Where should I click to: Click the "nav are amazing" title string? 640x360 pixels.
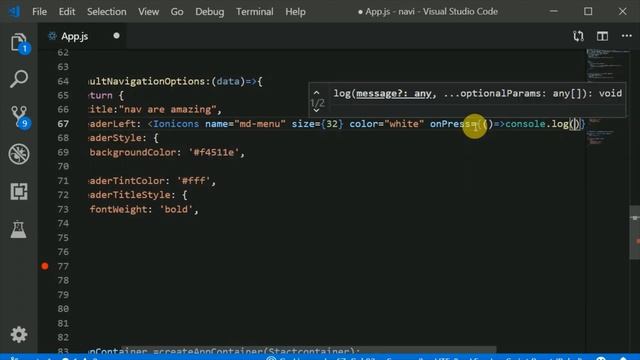[x=167, y=109]
